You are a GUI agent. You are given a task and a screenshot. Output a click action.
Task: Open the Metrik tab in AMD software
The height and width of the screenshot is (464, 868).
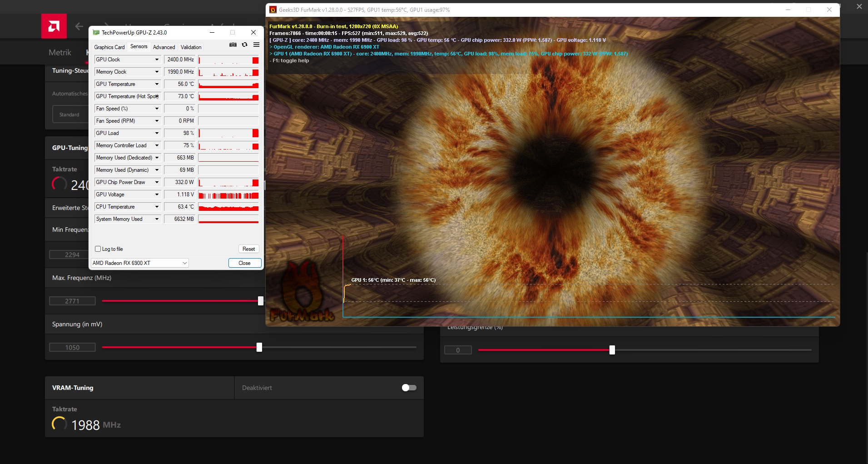coord(60,53)
